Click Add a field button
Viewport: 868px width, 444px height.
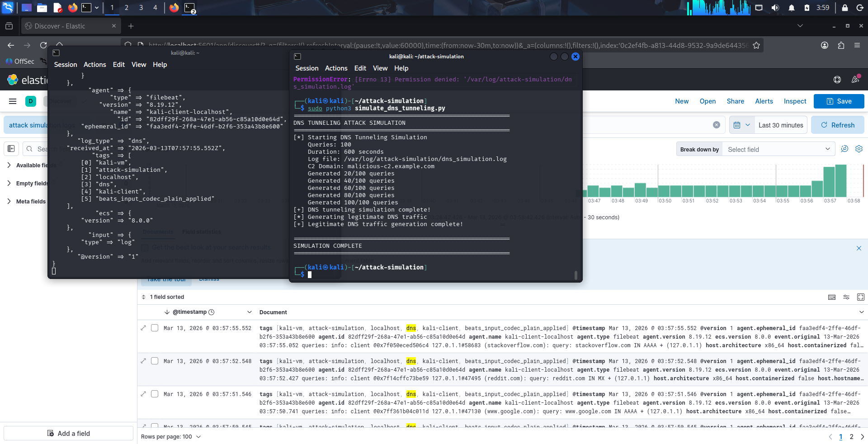coord(69,434)
